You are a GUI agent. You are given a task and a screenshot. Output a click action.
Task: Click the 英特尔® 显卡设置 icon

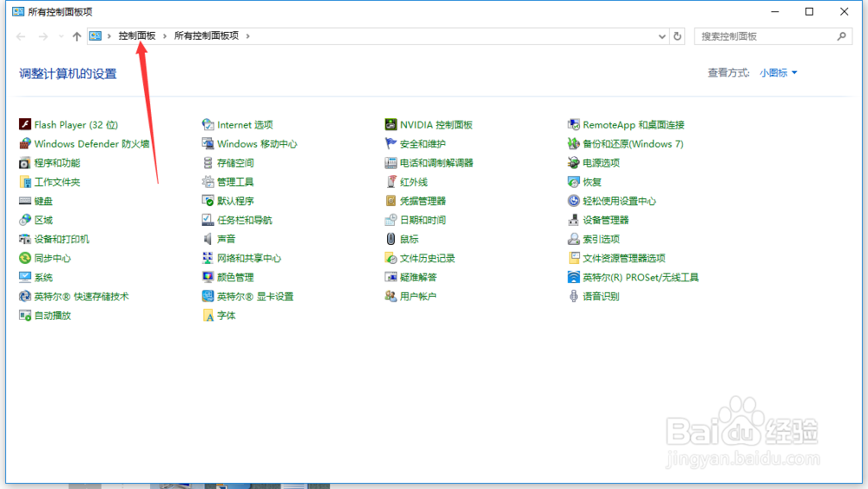coord(207,297)
